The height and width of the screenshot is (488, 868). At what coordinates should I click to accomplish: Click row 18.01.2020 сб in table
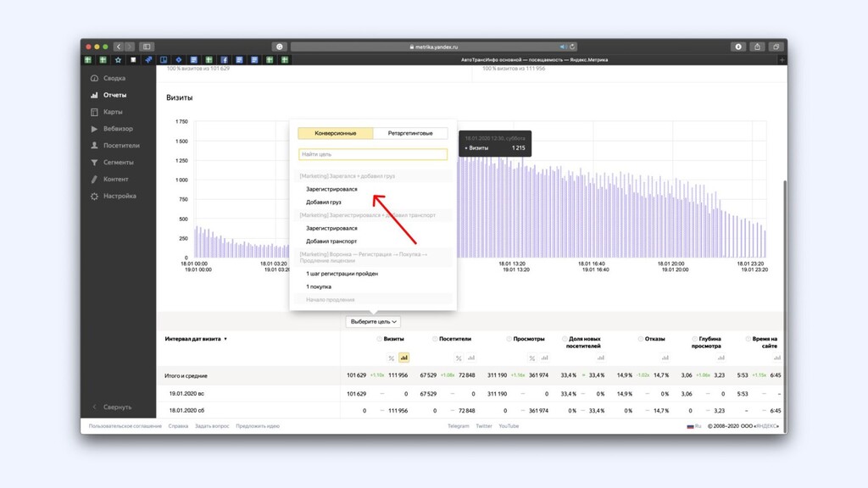click(470, 411)
